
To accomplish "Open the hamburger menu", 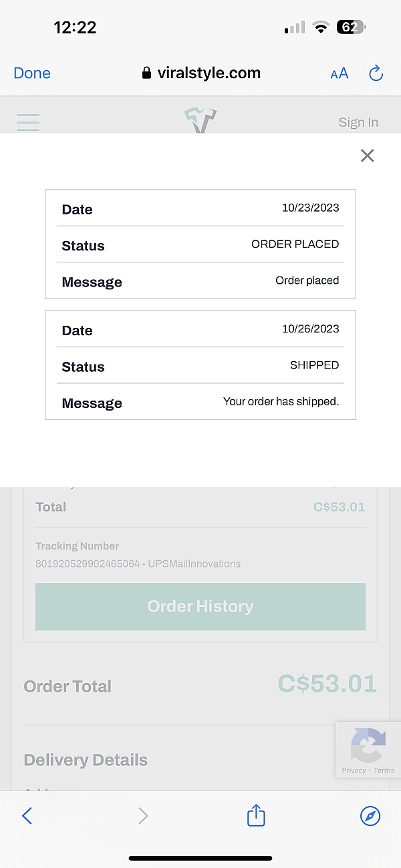I will point(28,122).
